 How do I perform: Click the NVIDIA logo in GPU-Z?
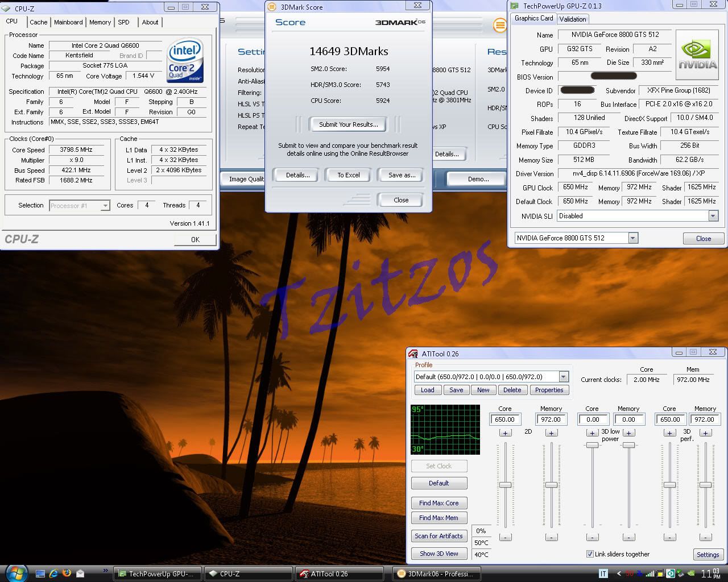coord(698,55)
